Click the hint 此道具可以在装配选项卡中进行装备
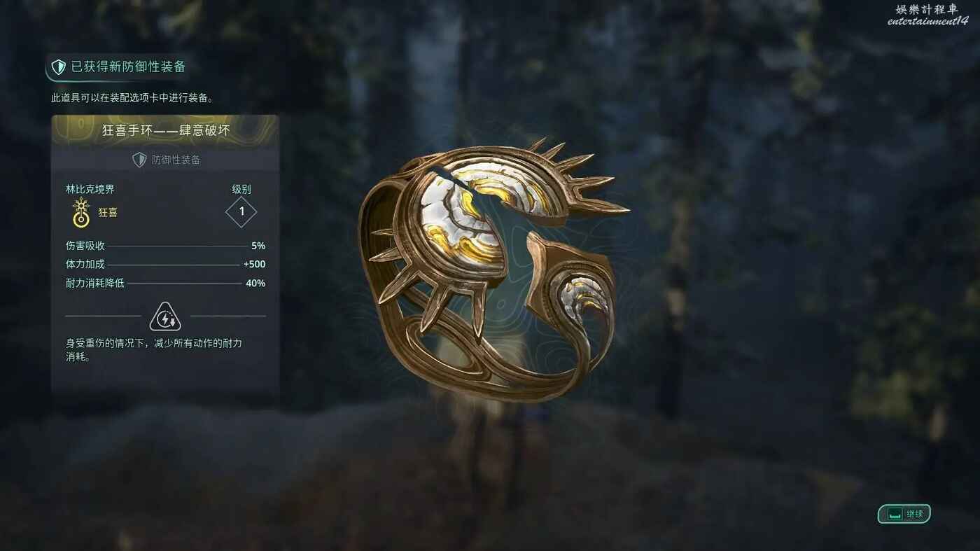980x551 pixels. click(132, 98)
